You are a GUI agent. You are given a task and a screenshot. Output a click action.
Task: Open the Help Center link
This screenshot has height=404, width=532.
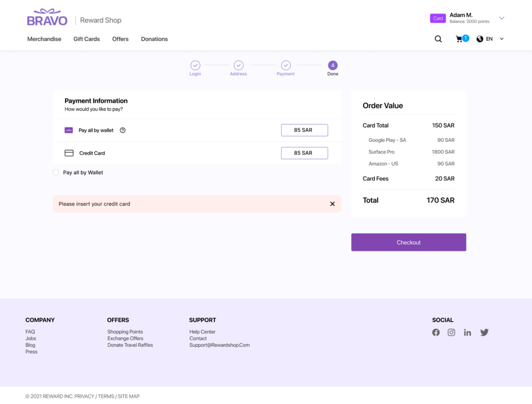(202, 332)
